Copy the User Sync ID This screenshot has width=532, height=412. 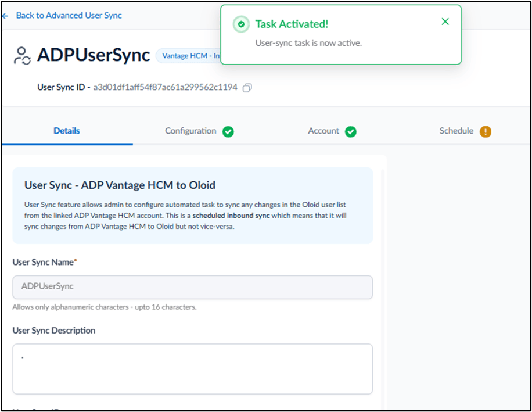247,88
